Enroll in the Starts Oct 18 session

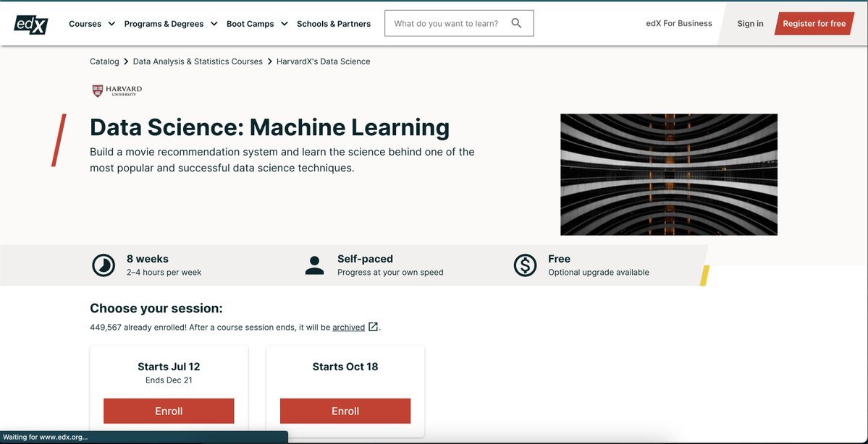(345, 411)
